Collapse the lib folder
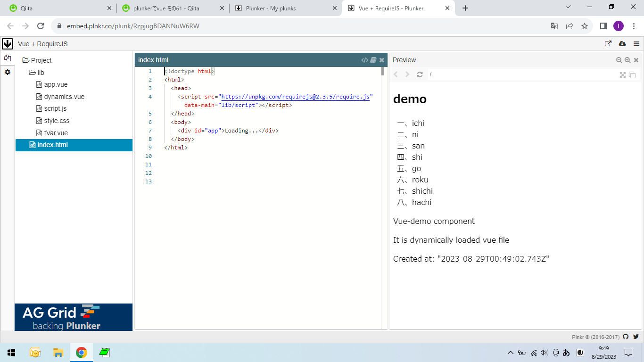The image size is (644, 362). click(x=37, y=73)
